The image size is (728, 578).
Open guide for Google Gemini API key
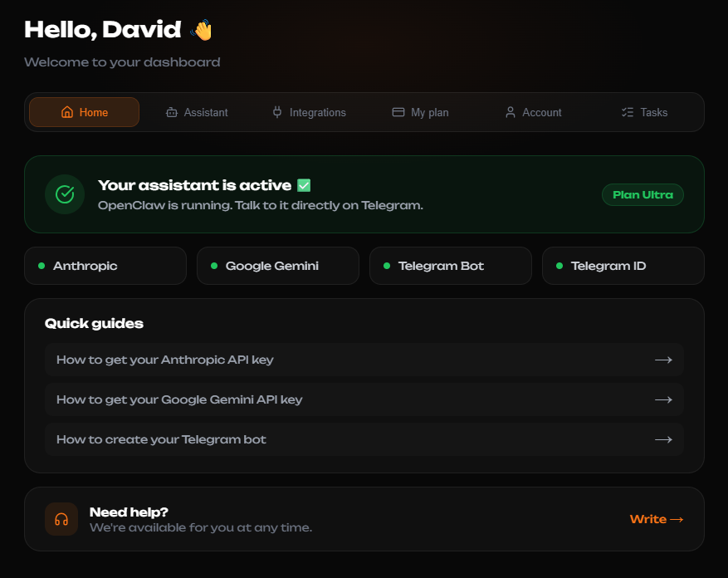[x=364, y=399]
